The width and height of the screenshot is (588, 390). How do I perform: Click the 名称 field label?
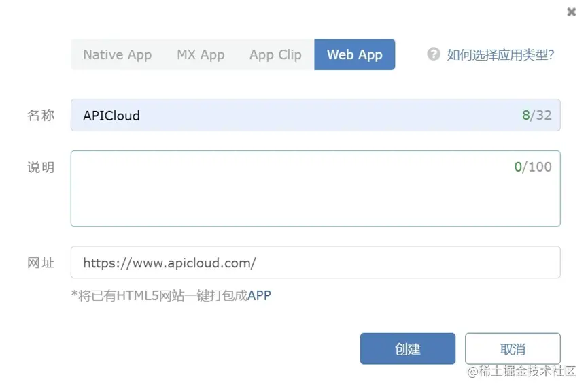pyautogui.click(x=41, y=115)
